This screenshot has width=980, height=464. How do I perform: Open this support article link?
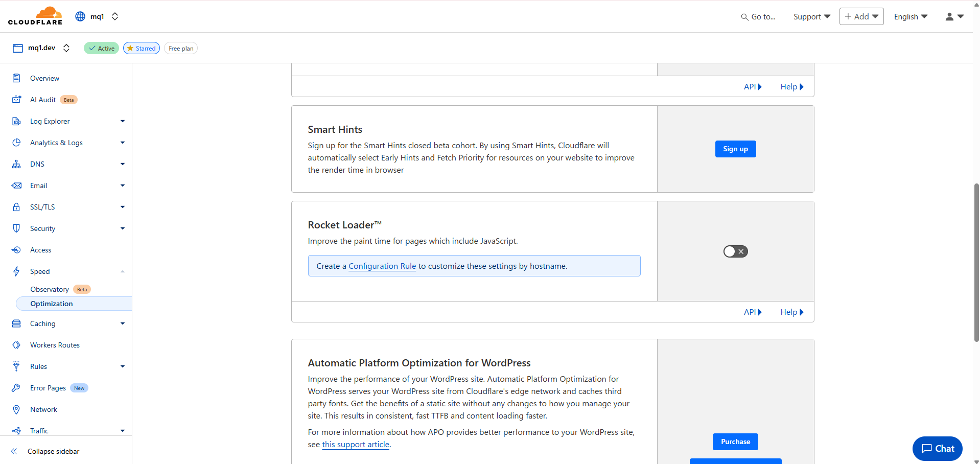356,445
